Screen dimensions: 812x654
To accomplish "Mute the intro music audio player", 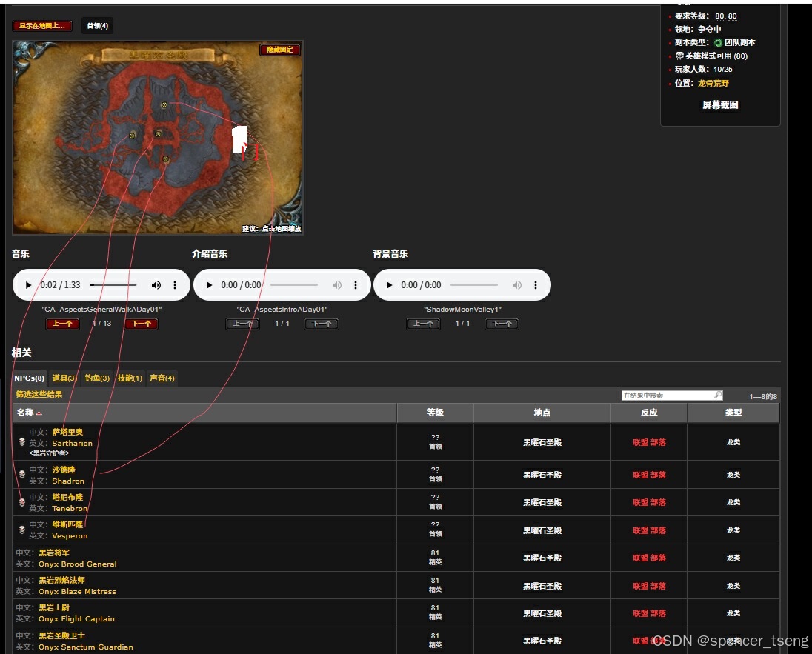I will click(x=336, y=285).
